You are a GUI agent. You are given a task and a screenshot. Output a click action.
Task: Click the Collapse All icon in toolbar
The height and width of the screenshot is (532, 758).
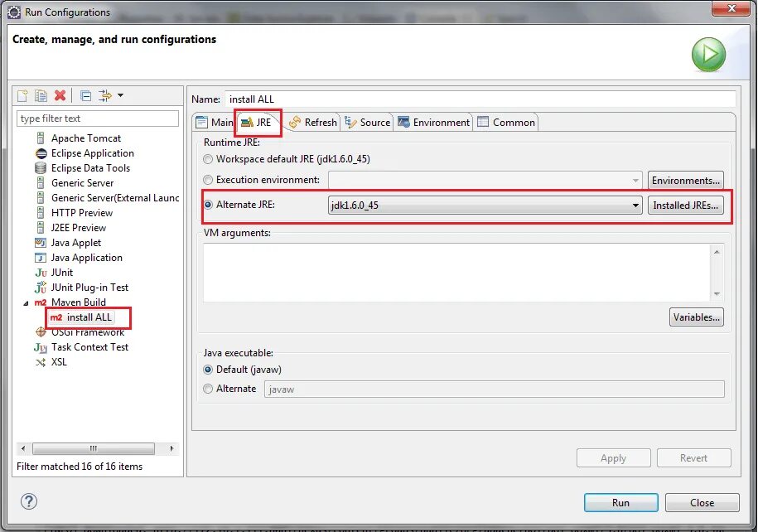[x=85, y=96]
